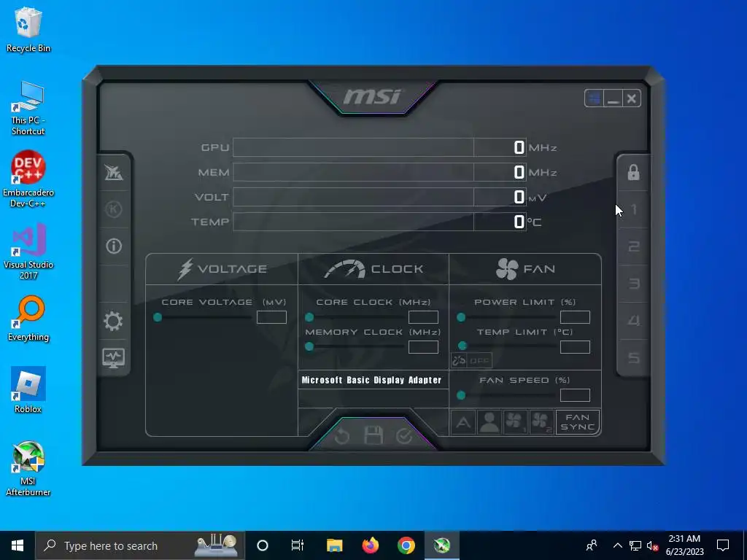Click the Temp Limit value field
This screenshot has height=560, width=747.
pos(575,347)
